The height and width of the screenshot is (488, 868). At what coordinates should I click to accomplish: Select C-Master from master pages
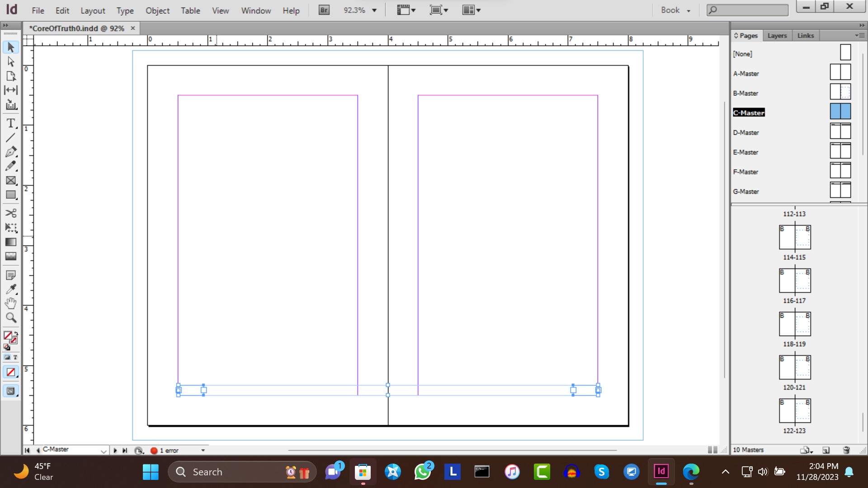coord(748,113)
